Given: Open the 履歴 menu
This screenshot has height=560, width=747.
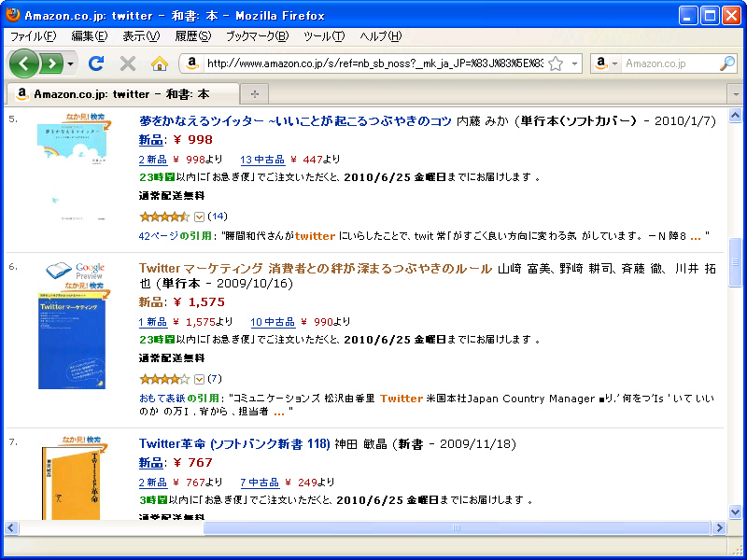Looking at the screenshot, I should click(x=191, y=36).
